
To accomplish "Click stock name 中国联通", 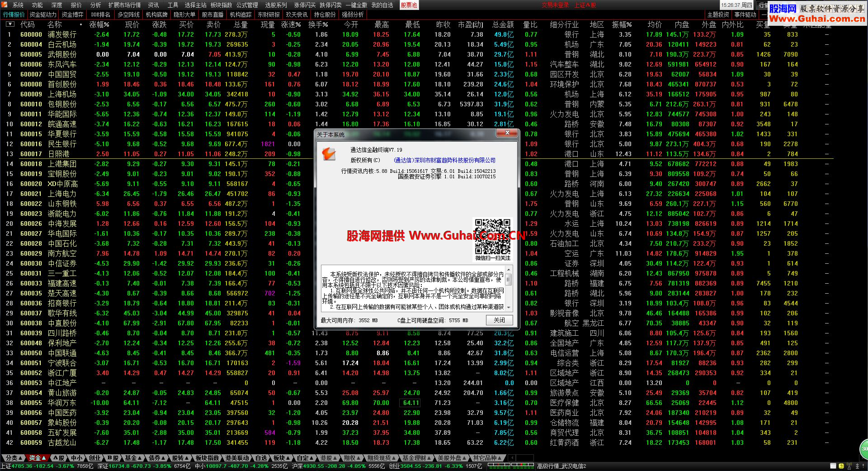I will (62, 353).
